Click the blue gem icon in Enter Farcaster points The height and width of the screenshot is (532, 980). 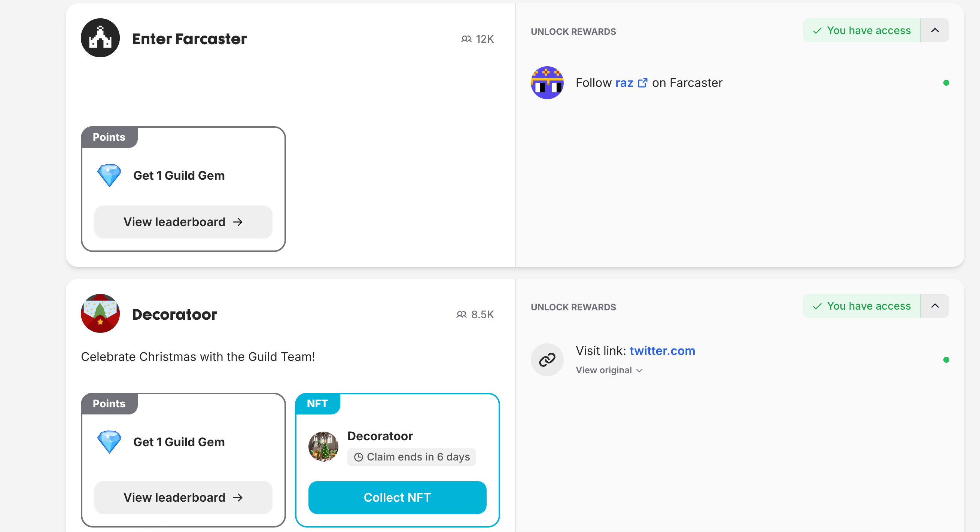(109, 176)
